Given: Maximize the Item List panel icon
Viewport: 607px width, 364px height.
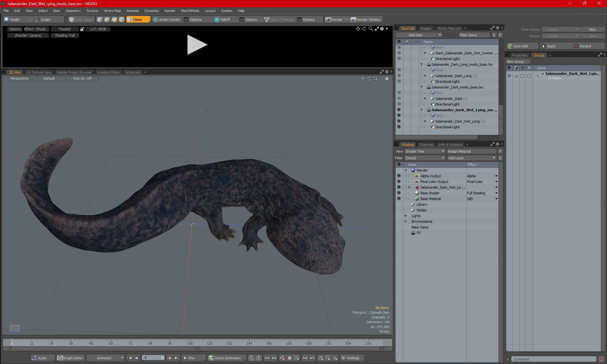Looking at the screenshot, I should pyautogui.click(x=492, y=28).
